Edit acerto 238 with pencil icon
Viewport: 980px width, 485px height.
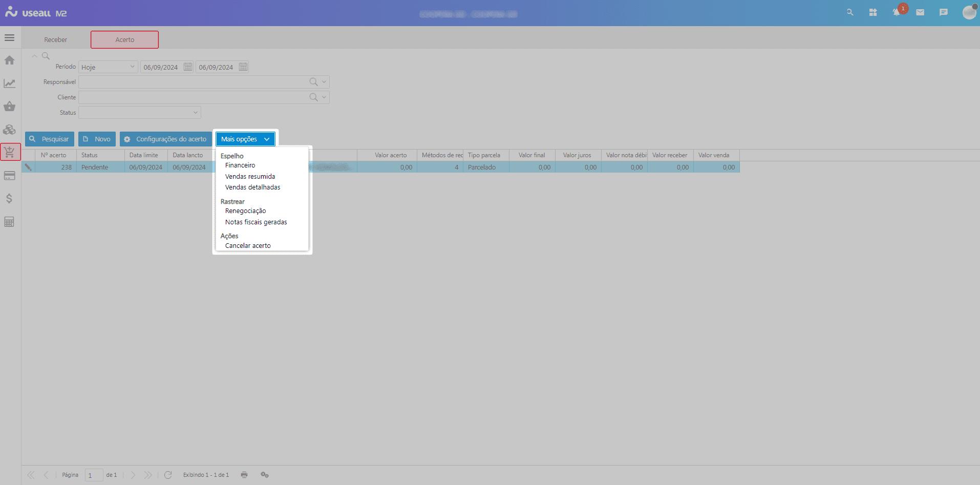(28, 167)
